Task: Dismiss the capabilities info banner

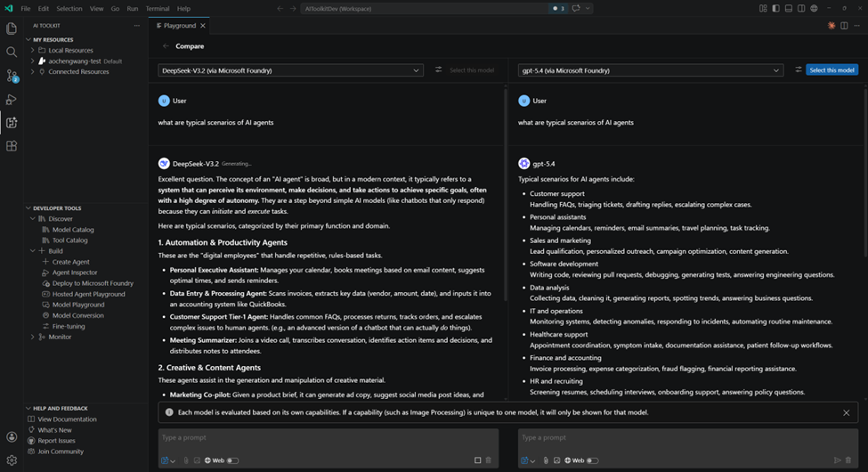Action: [846, 412]
